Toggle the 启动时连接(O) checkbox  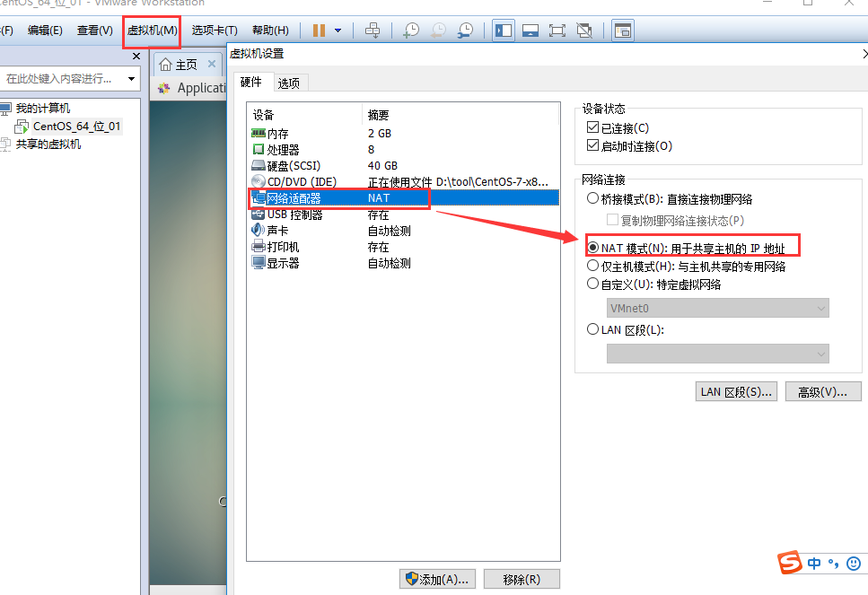(x=592, y=145)
